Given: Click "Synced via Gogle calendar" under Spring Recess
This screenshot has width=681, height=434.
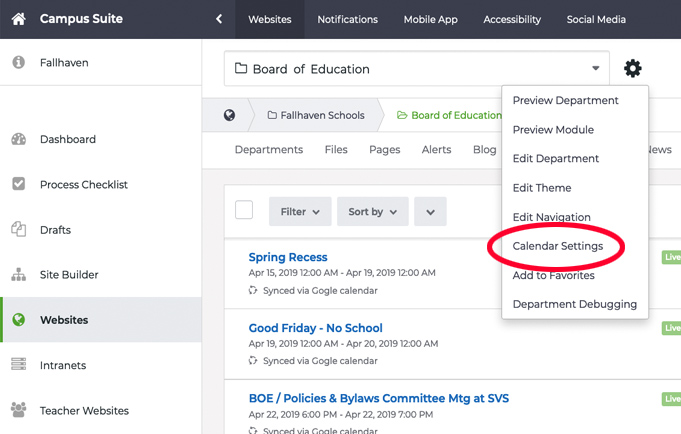Looking at the screenshot, I should 320,290.
